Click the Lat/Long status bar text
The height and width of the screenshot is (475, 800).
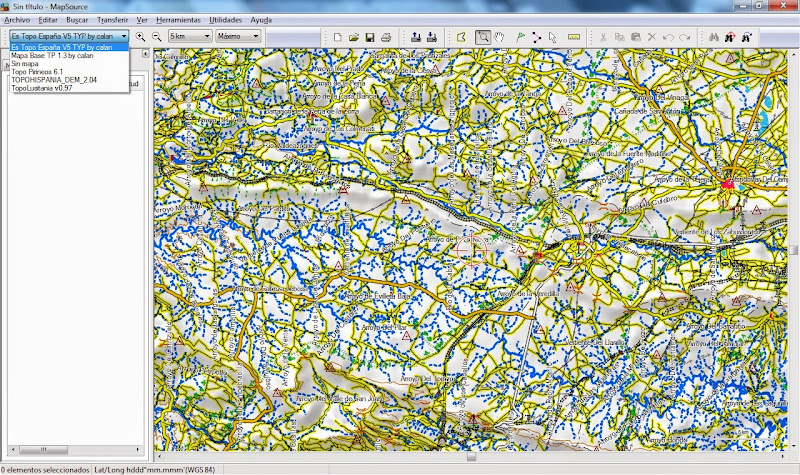coord(155,470)
